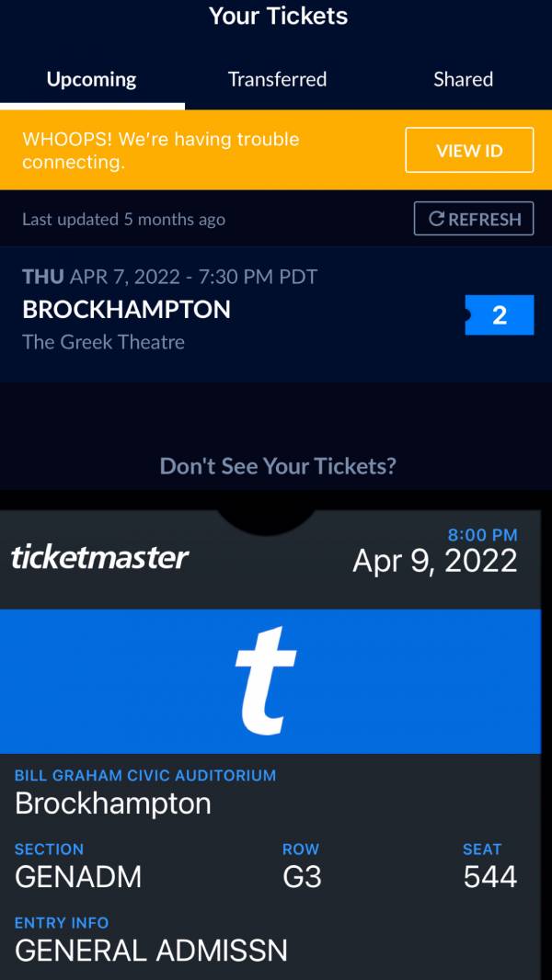Tap Bill Graham Civic Auditorium venue label
This screenshot has width=552, height=980.
pyautogui.click(x=145, y=775)
